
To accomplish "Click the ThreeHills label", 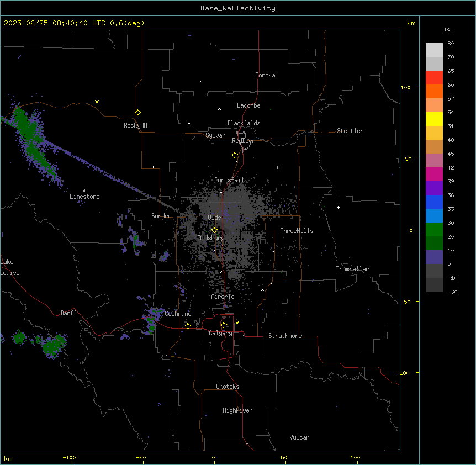I will click(x=297, y=231).
